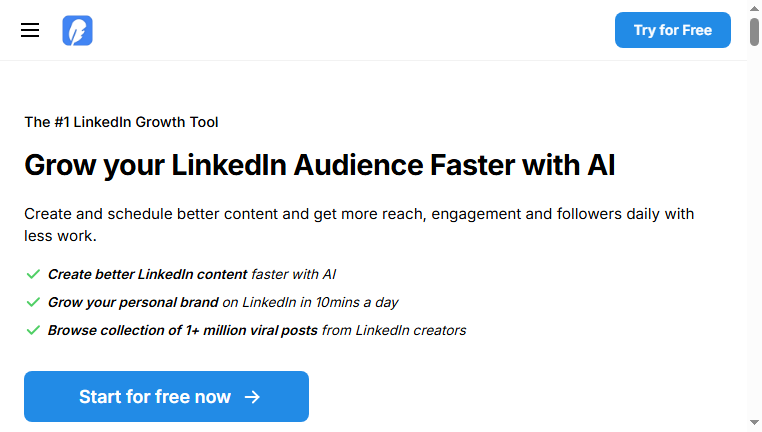
Task: Click the Start for free now button
Action: click(166, 397)
